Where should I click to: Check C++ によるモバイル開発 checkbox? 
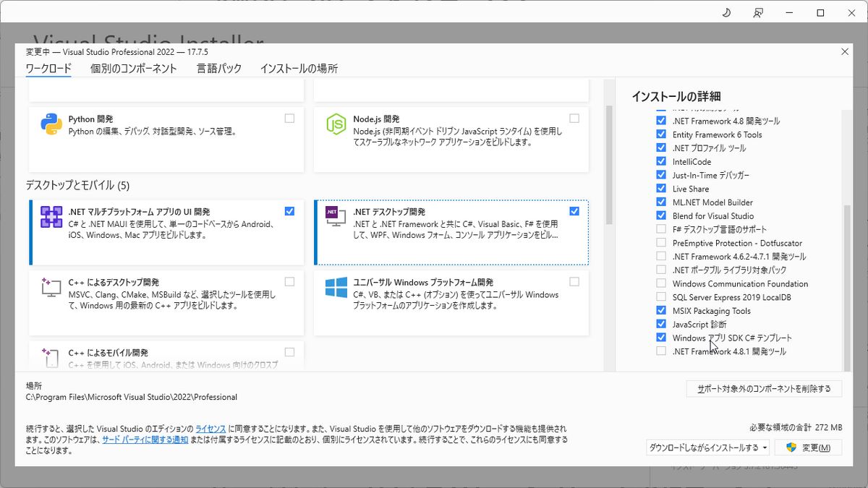[289, 352]
